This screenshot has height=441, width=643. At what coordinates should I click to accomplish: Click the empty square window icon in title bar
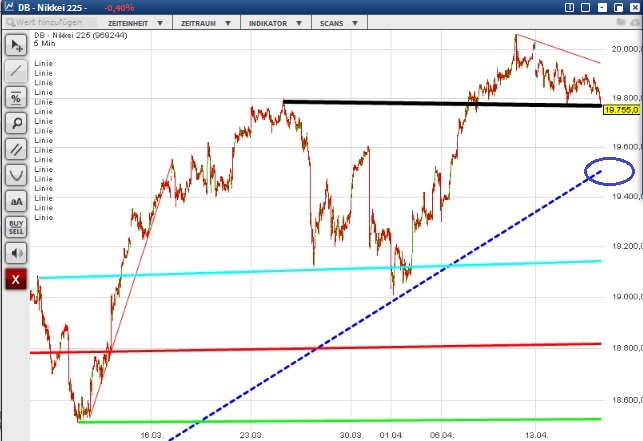(586, 7)
